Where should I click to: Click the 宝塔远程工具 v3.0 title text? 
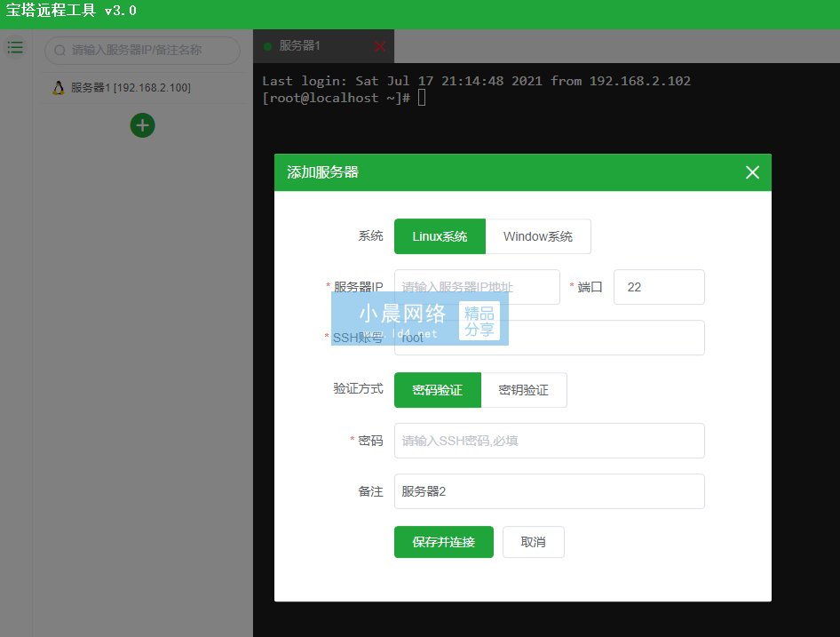click(x=71, y=10)
